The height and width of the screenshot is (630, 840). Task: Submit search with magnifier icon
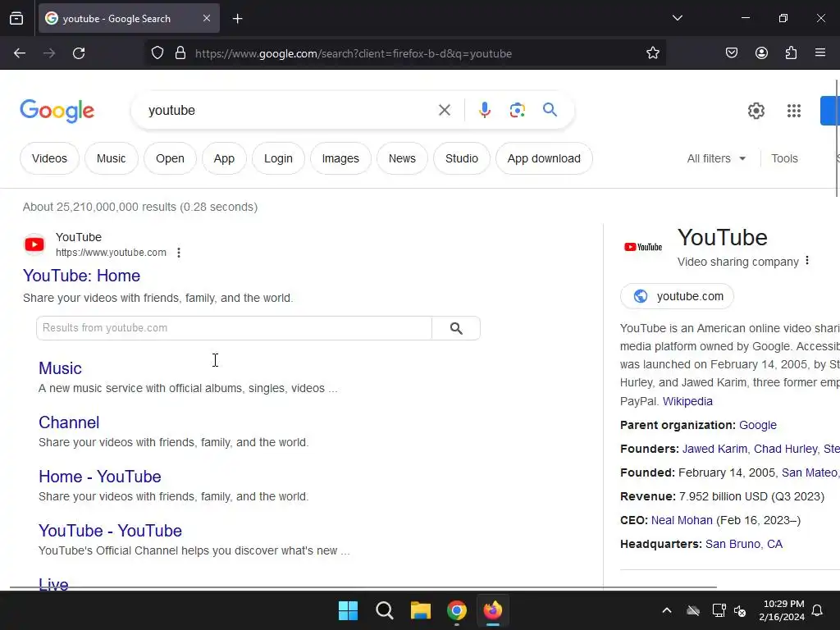pos(550,111)
